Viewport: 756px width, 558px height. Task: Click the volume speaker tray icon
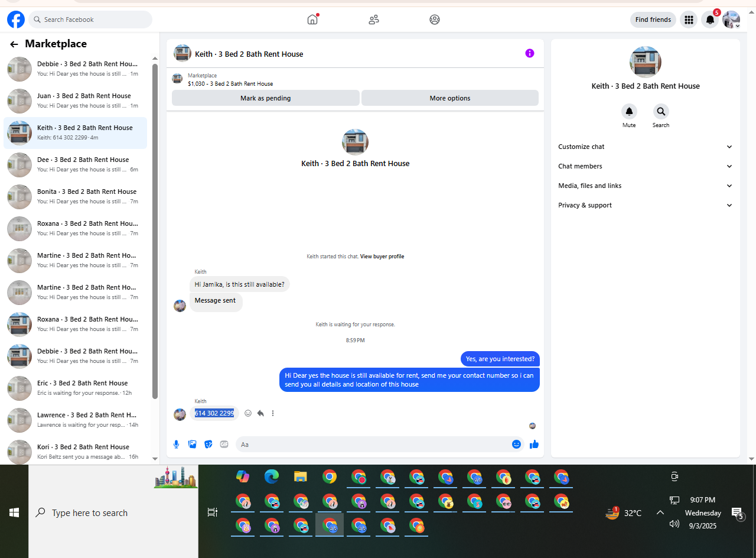point(674,524)
